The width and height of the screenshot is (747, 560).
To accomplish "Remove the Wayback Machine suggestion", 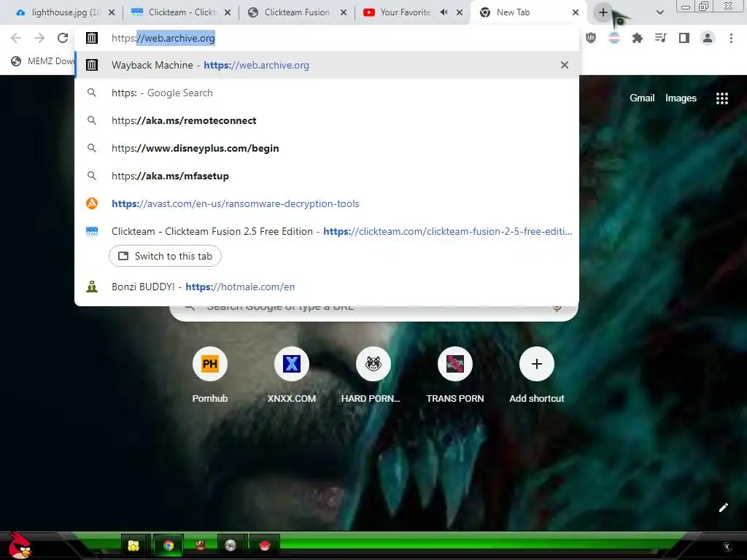I will tap(565, 65).
